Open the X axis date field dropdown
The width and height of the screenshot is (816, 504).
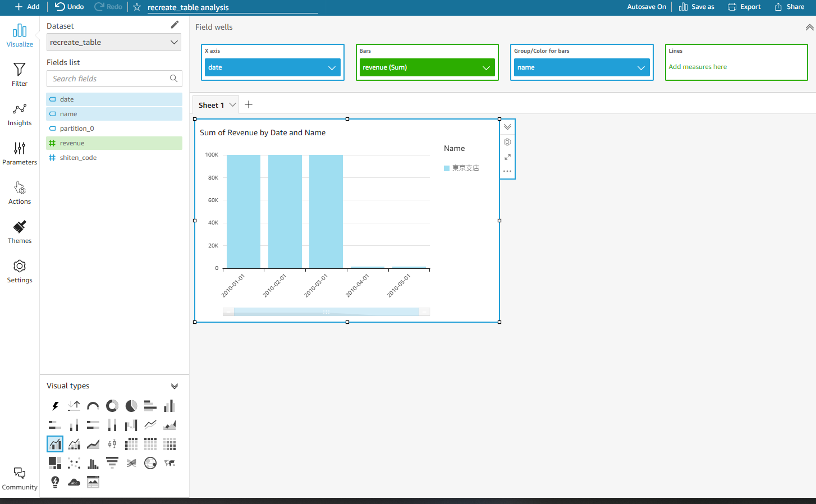332,68
